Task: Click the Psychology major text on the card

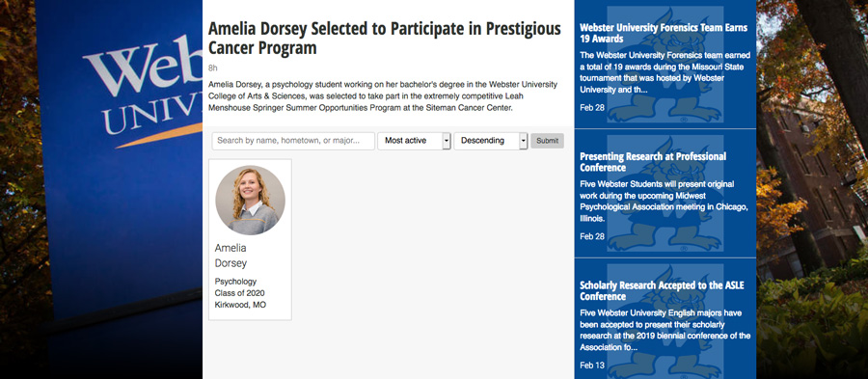Action: coord(235,281)
